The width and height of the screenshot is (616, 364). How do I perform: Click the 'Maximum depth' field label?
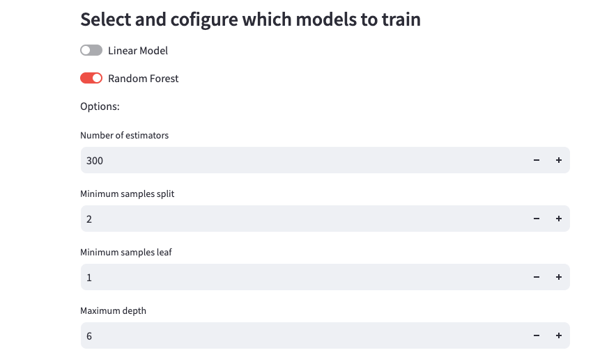point(113,310)
